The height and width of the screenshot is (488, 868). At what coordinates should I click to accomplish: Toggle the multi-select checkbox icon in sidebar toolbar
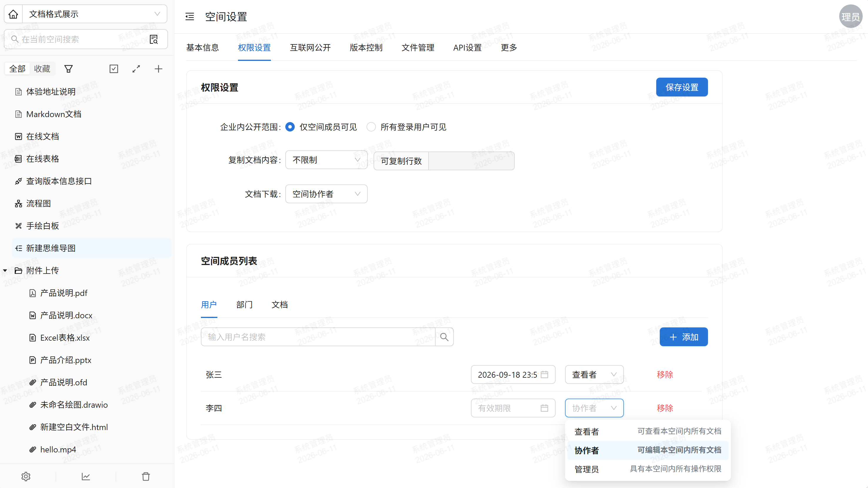pyautogui.click(x=114, y=69)
